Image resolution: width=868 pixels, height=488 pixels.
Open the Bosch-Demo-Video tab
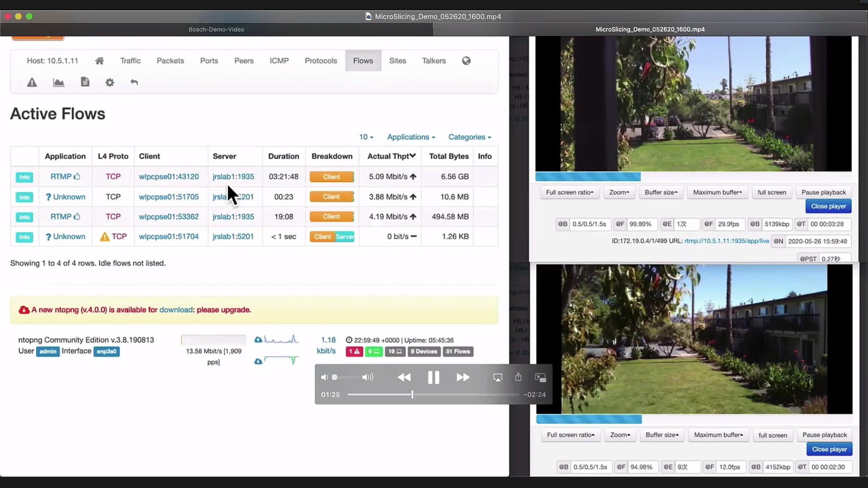216,29
